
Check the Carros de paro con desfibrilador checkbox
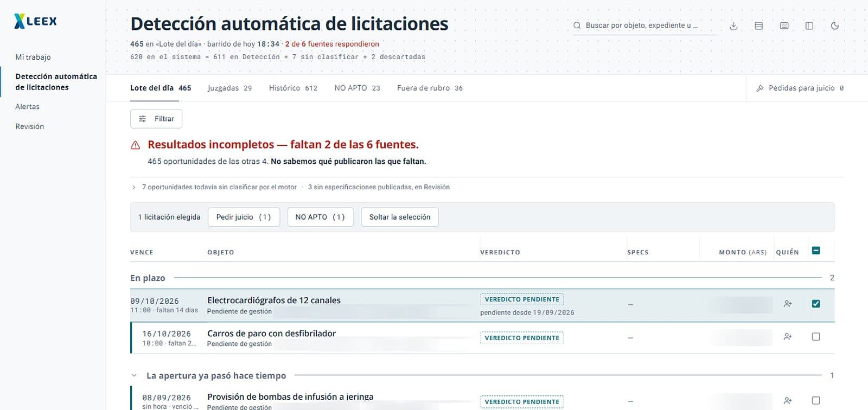(x=816, y=337)
